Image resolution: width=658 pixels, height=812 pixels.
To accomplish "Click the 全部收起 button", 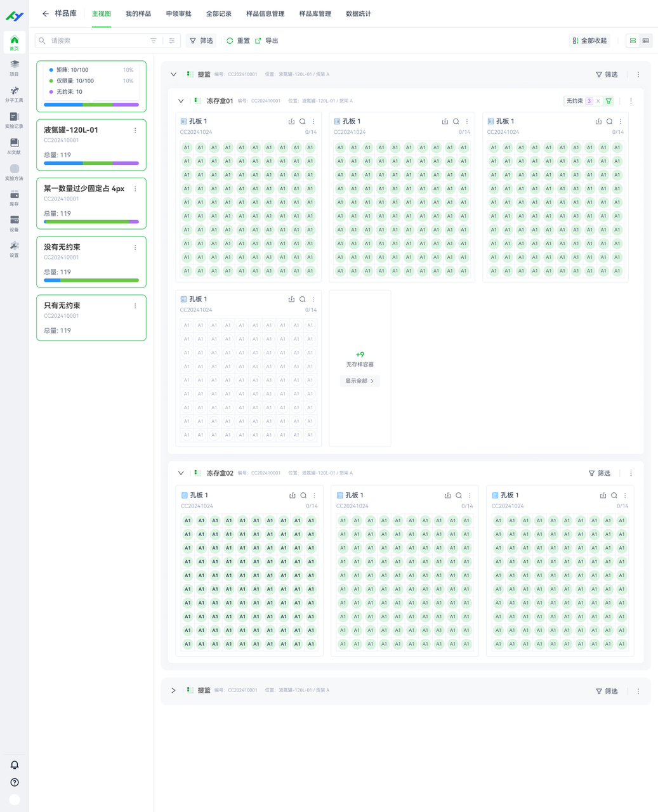I will [589, 41].
